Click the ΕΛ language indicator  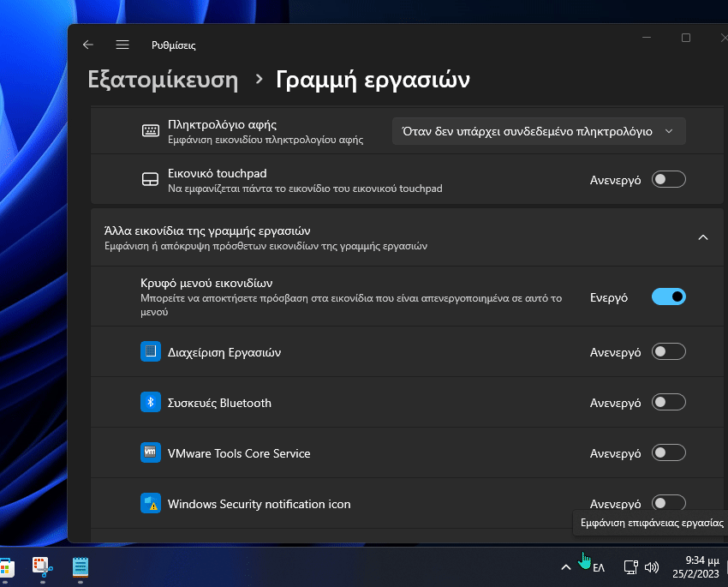[599, 567]
